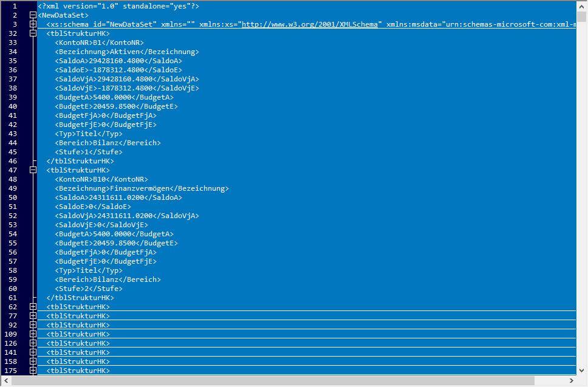Expand the folded node on line 77

[33, 316]
